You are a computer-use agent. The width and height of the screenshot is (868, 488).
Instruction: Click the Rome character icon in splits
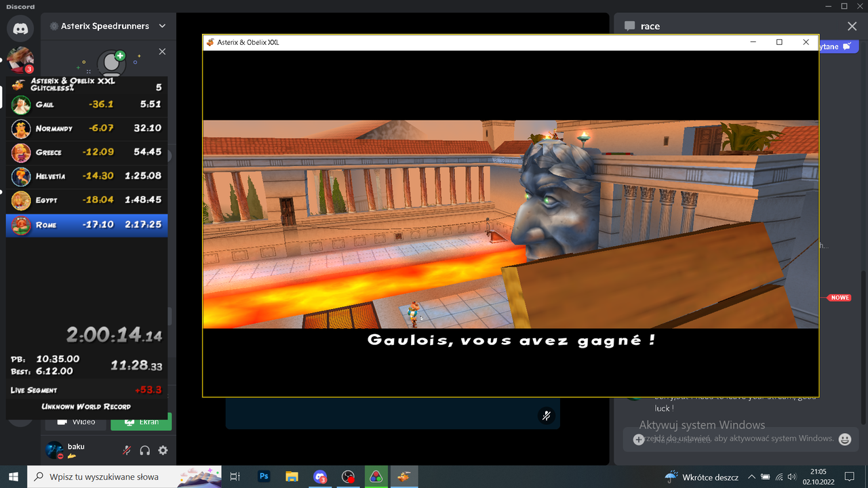point(21,225)
